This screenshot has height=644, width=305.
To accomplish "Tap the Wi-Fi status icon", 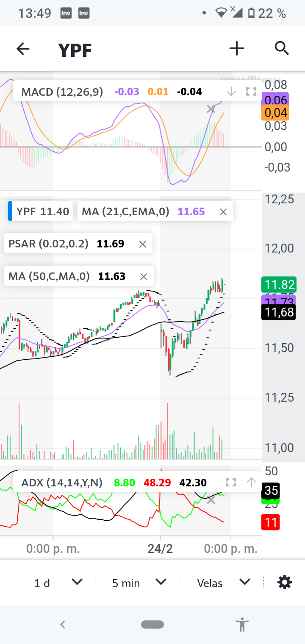I will pyautogui.click(x=221, y=13).
